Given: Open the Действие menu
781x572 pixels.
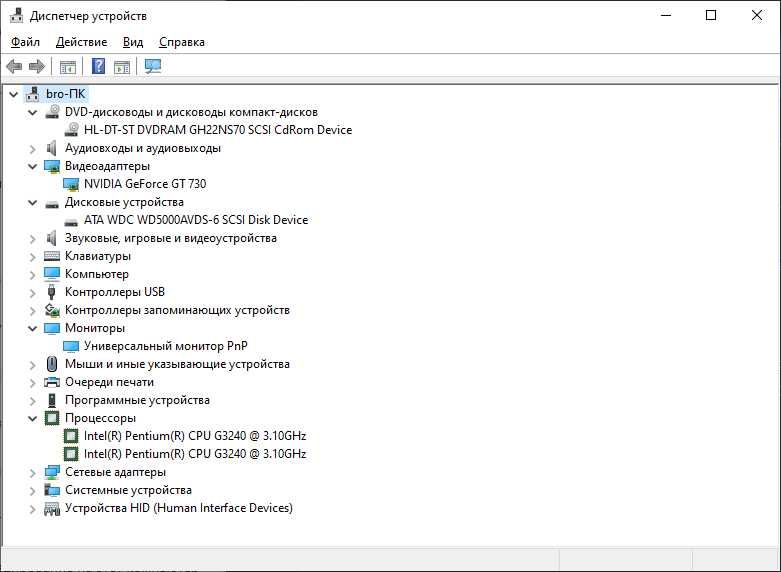Looking at the screenshot, I should pos(81,42).
